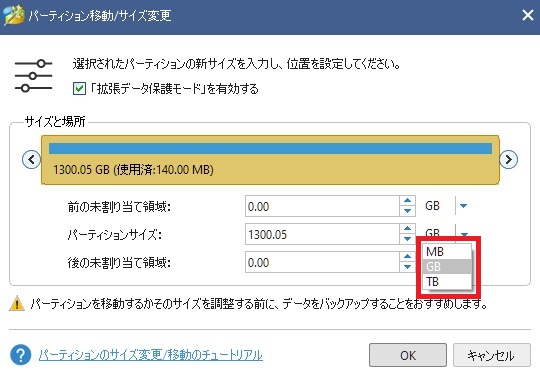Click the GB unit label of 前の未割り当て領域
The image size is (540, 377).
pos(433,206)
